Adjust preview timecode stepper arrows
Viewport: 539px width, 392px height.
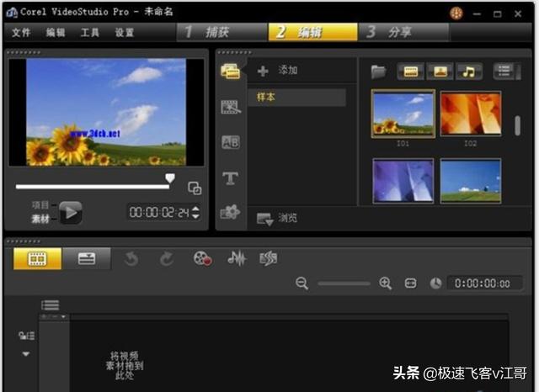(x=196, y=213)
